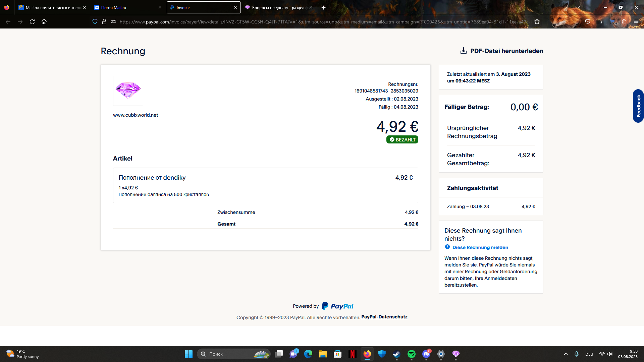
Task: Show site security info via the padlock icon
Action: click(104, 22)
